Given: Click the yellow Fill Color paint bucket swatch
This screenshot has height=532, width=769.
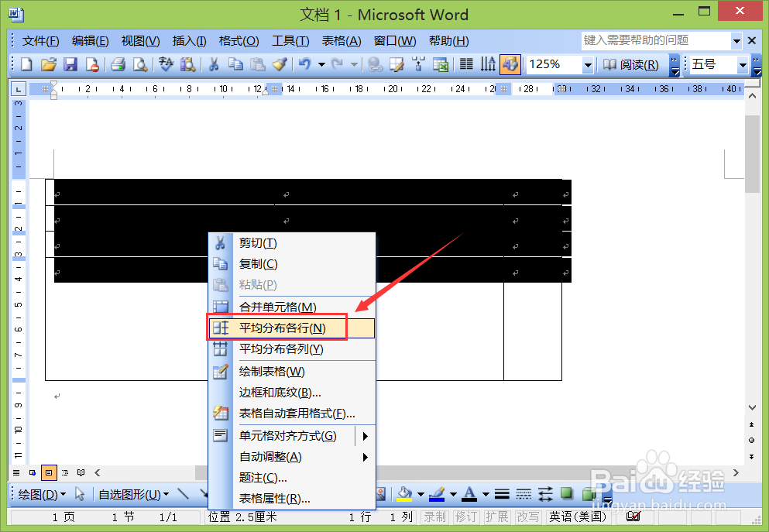Looking at the screenshot, I should tap(404, 494).
